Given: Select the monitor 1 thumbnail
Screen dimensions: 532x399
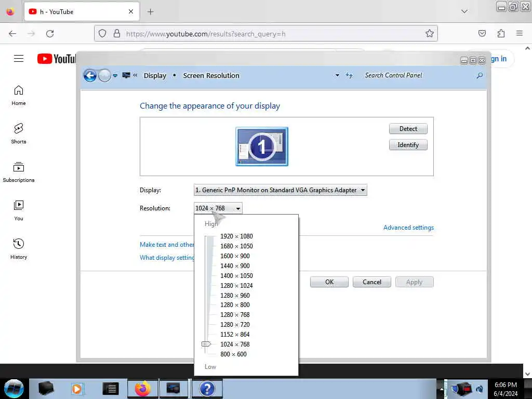Looking at the screenshot, I should [262, 146].
